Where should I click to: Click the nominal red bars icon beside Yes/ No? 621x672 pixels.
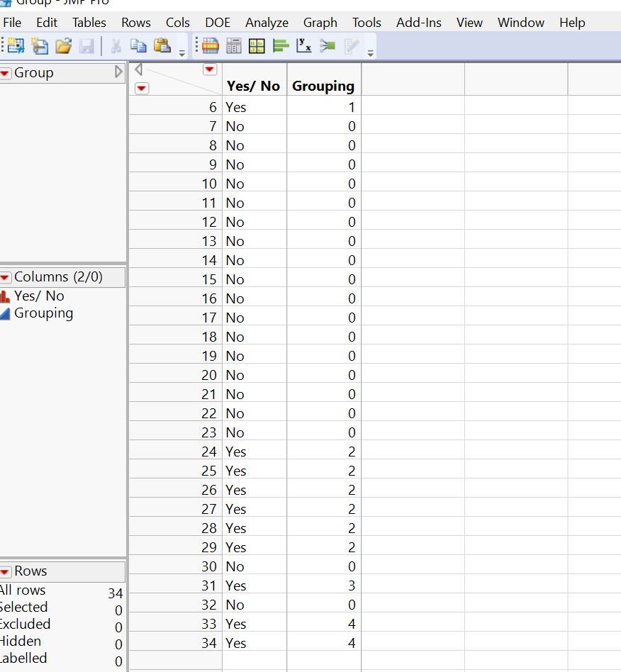point(5,296)
